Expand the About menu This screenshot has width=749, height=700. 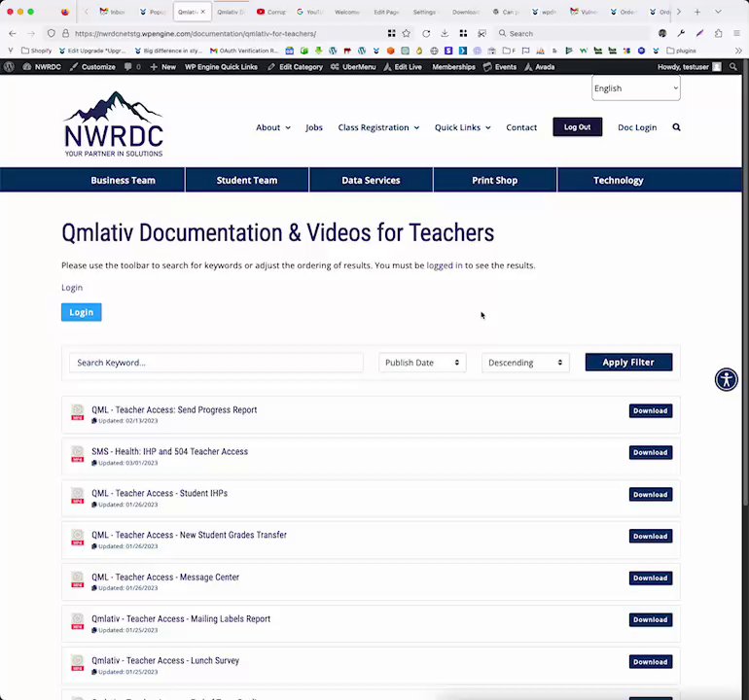point(273,127)
